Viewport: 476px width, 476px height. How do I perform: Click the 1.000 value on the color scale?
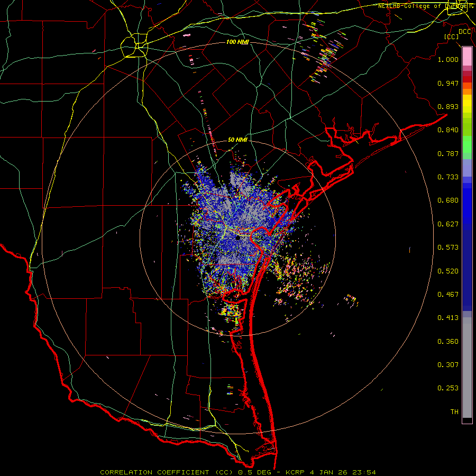(448, 59)
